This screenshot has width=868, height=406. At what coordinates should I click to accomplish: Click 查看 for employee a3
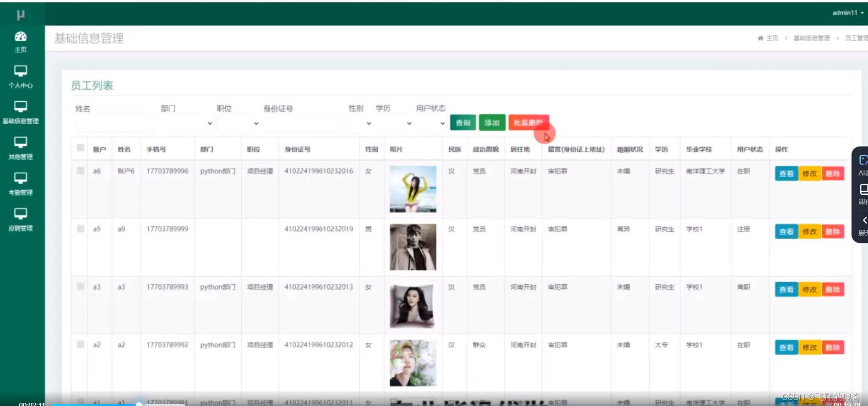[787, 290]
